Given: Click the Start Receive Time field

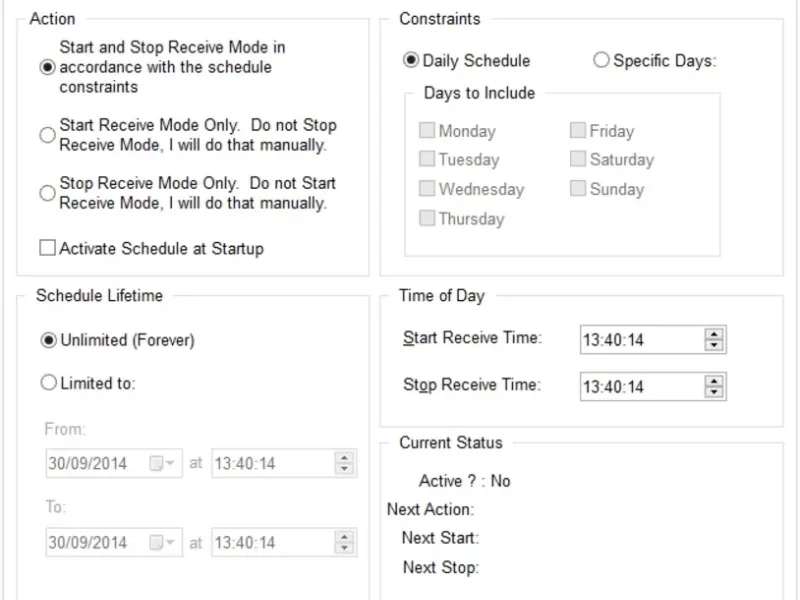Looking at the screenshot, I should 640,340.
